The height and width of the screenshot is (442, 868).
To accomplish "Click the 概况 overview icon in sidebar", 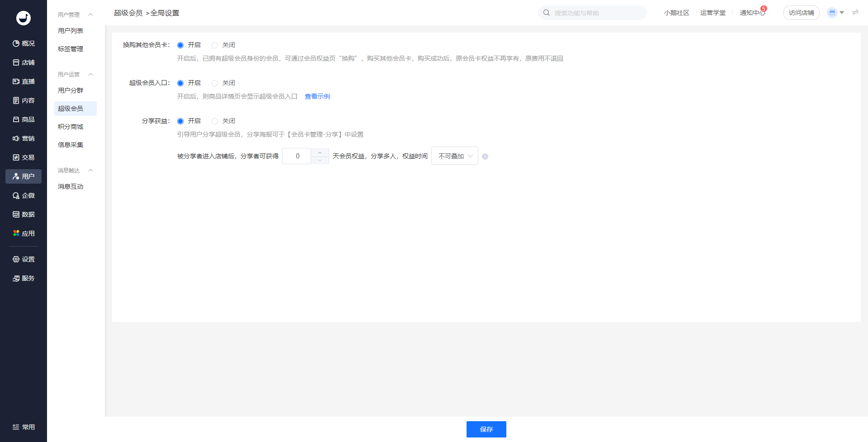I will coord(16,43).
